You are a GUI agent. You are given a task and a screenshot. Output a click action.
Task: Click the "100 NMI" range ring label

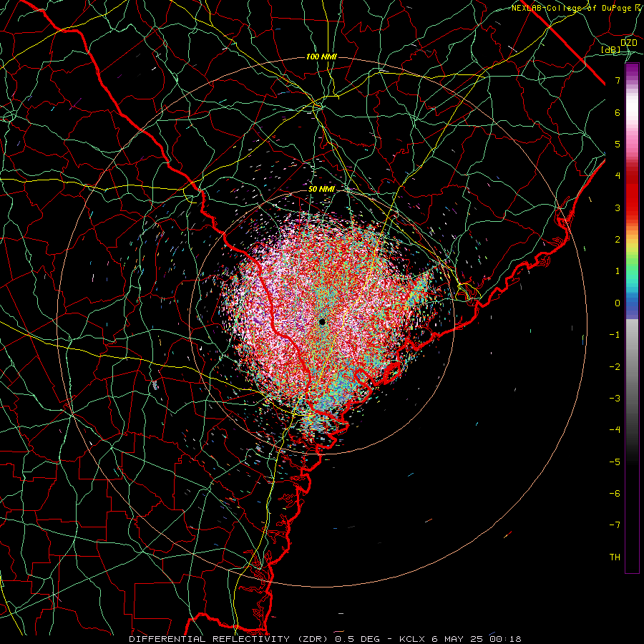coord(321,57)
